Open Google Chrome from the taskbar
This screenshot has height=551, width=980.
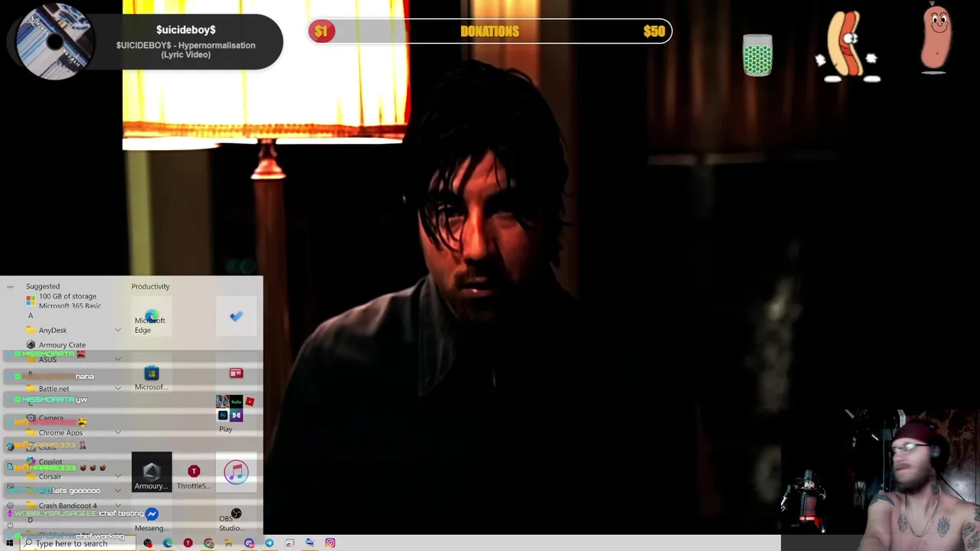pos(208,543)
